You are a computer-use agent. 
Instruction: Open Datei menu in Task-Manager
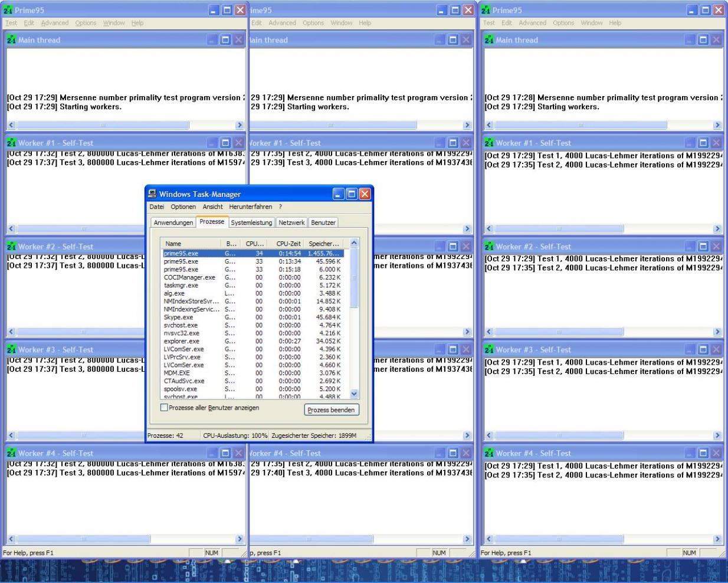pos(157,207)
